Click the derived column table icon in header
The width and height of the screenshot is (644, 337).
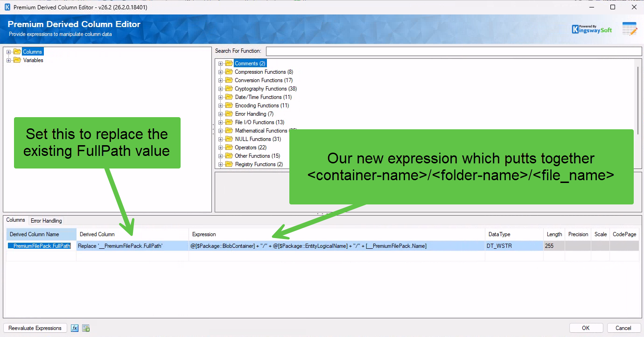pos(630,28)
